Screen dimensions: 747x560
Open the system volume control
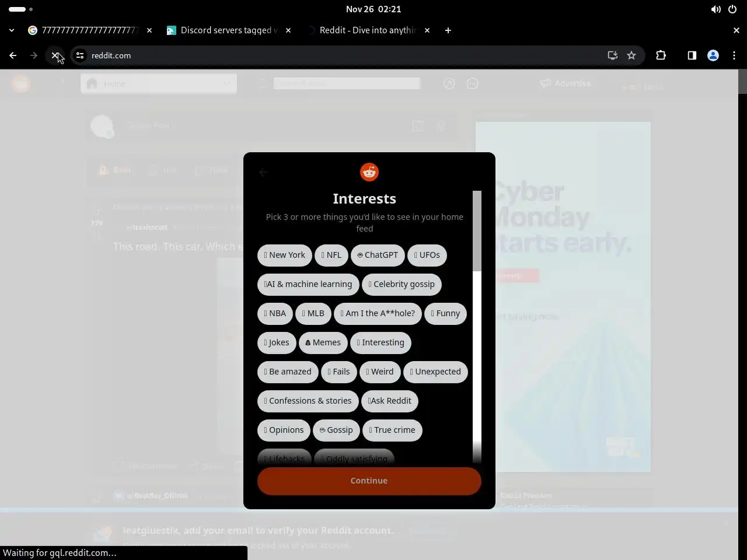point(715,9)
